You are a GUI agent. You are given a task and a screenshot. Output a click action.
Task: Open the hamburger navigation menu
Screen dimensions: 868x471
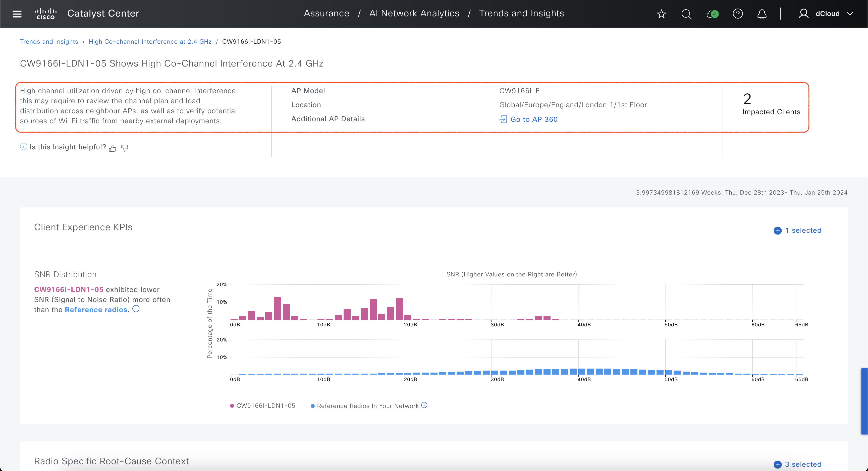tap(17, 14)
